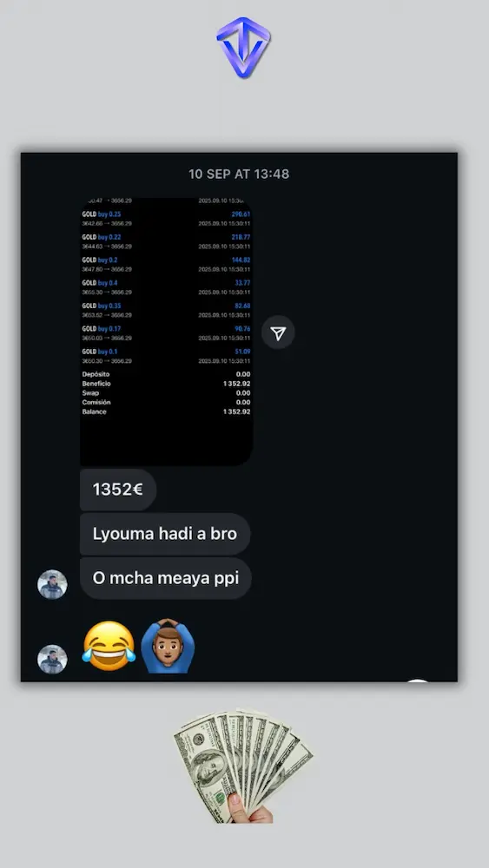Tap the sender avatar beside the emojis

click(52, 659)
